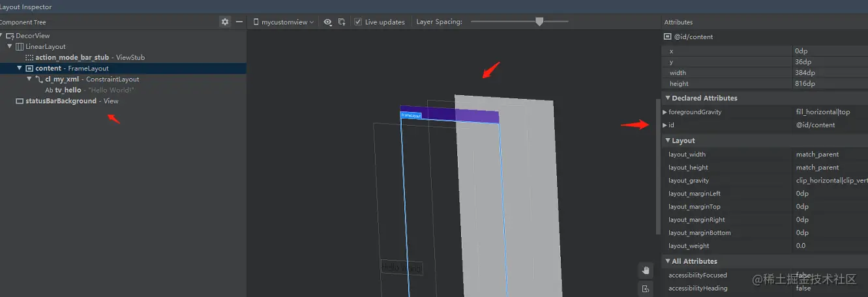The image size is (868, 297).
Task: Click the height 816dp value
Action: click(x=805, y=83)
